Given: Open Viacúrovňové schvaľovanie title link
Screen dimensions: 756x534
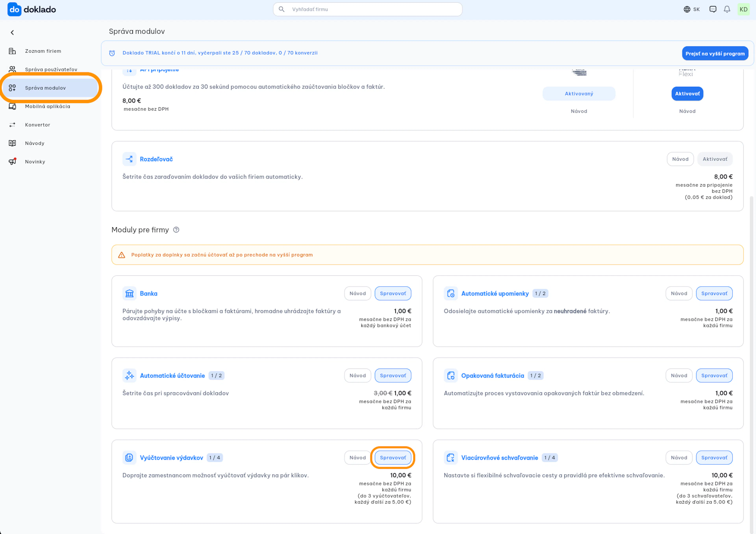Looking at the screenshot, I should tap(499, 458).
